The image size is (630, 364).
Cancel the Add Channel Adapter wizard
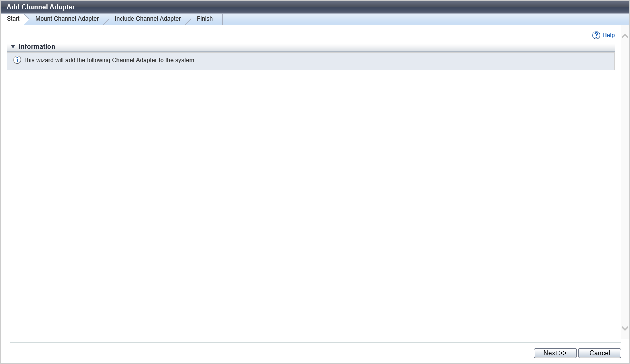click(x=599, y=353)
